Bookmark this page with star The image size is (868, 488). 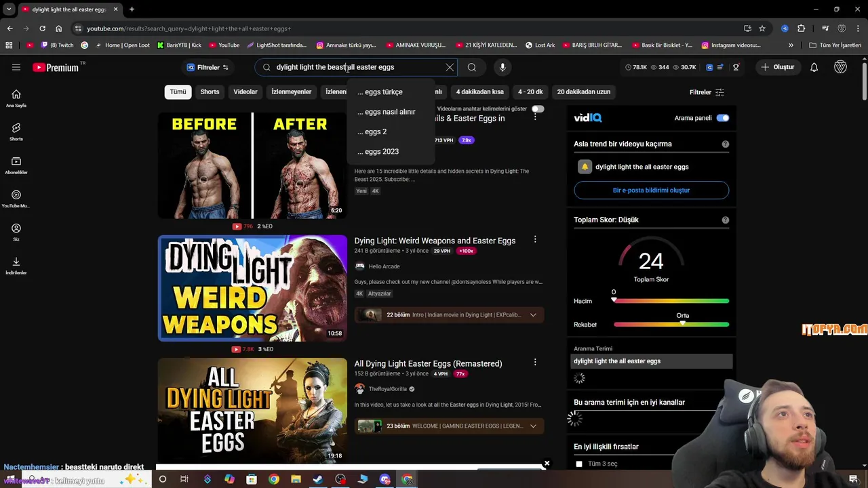pyautogui.click(x=762, y=28)
